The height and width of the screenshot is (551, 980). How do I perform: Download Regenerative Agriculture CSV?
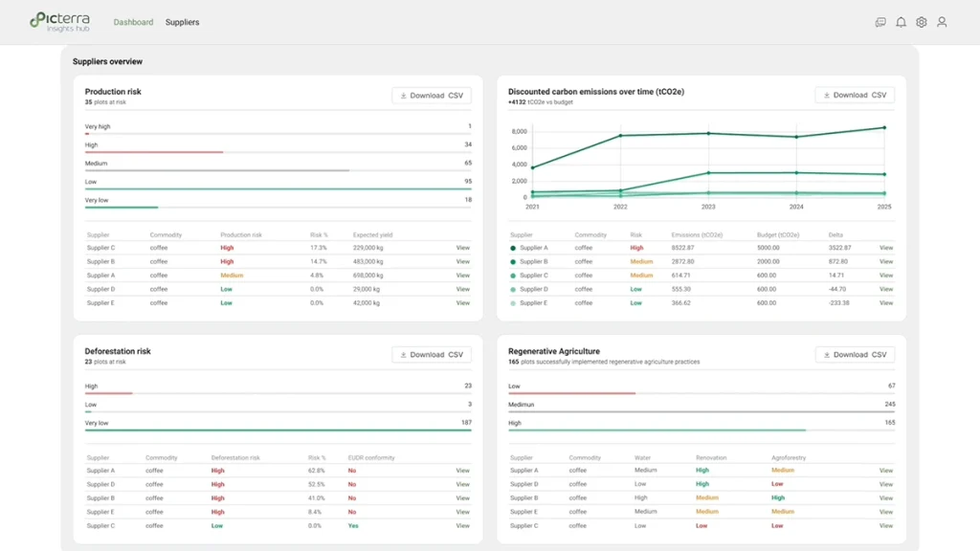(855, 354)
